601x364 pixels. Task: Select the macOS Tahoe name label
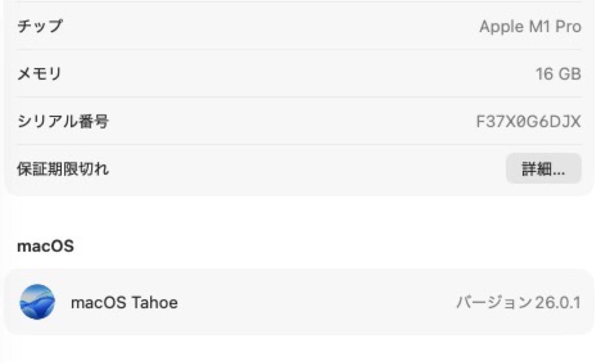click(124, 303)
